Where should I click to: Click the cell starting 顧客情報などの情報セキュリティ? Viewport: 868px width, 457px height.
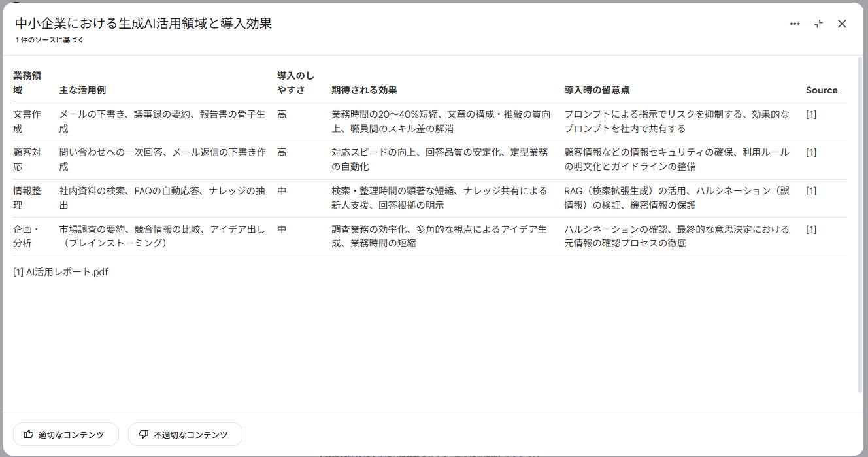tap(677, 160)
